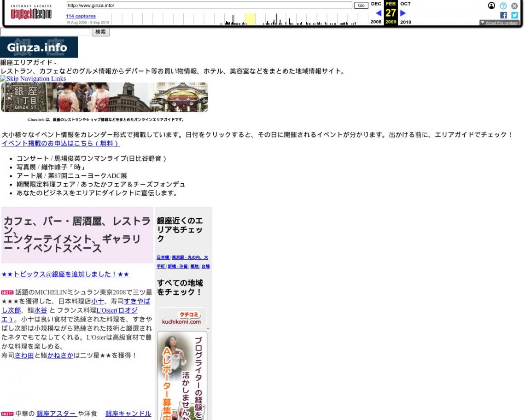Open the 新橋 - 汐留 area link

[x=178, y=267]
